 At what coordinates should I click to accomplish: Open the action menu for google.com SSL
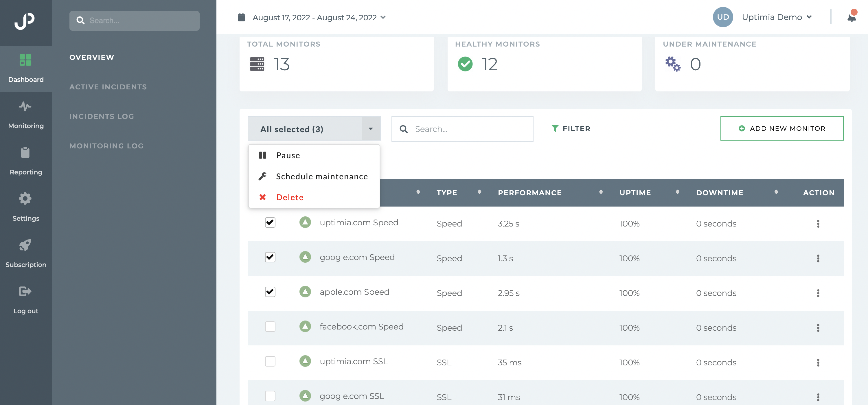pyautogui.click(x=818, y=397)
